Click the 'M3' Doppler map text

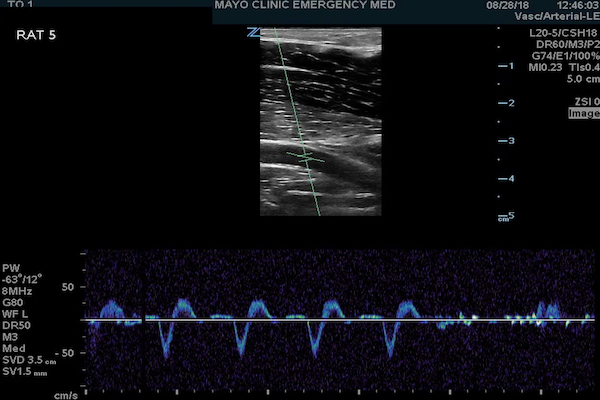[10, 337]
